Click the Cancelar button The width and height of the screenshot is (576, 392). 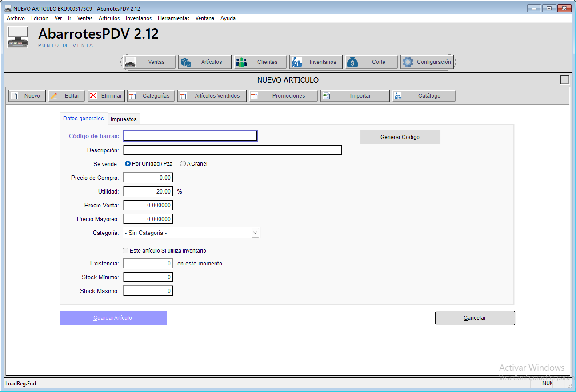(475, 318)
